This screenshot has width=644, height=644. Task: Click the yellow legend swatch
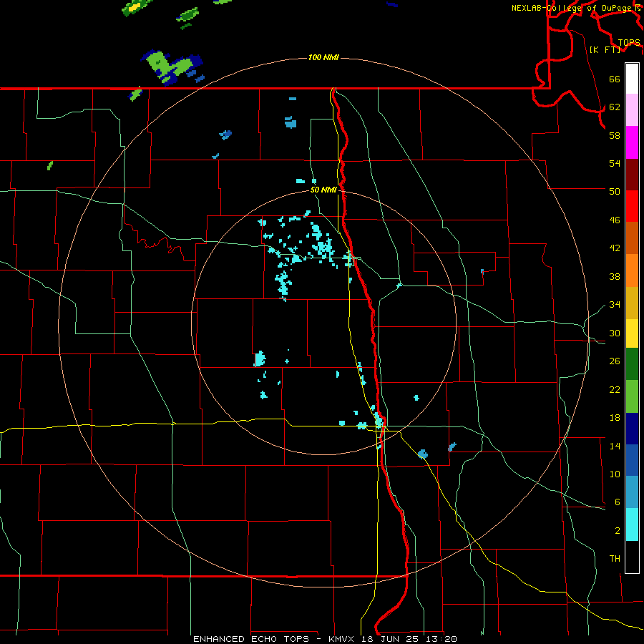pyautogui.click(x=632, y=333)
